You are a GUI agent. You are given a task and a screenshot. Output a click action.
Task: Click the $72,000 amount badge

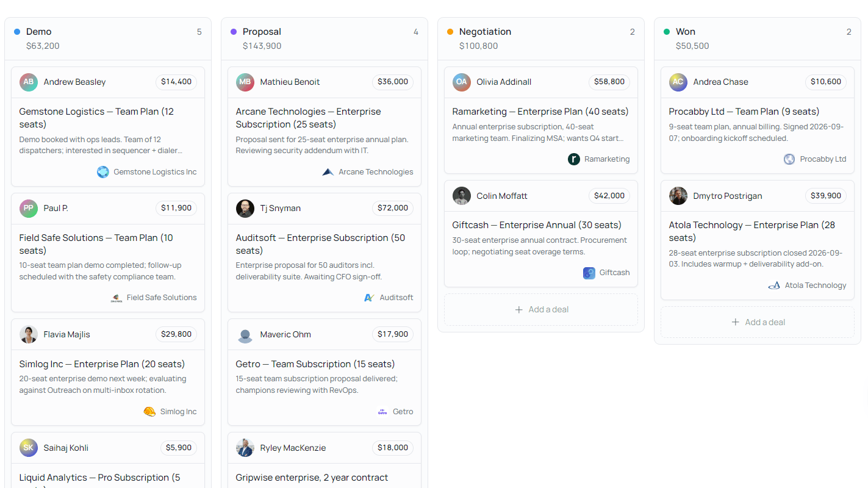pos(393,208)
